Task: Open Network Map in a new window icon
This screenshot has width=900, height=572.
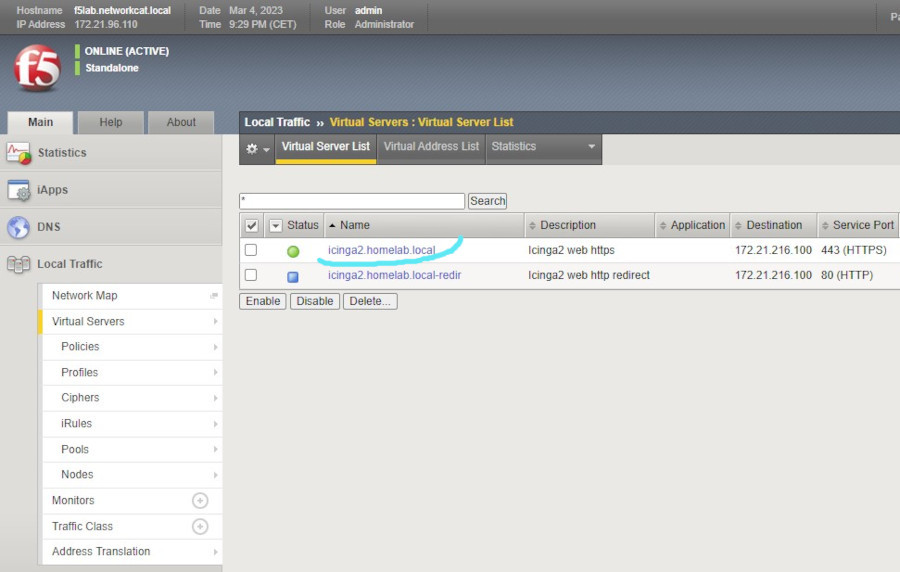Action: click(x=214, y=295)
